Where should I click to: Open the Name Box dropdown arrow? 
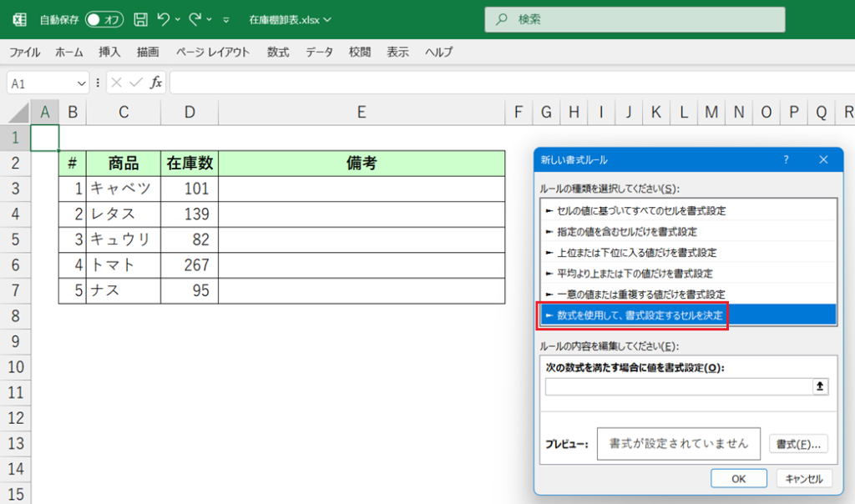pyautogui.click(x=81, y=83)
